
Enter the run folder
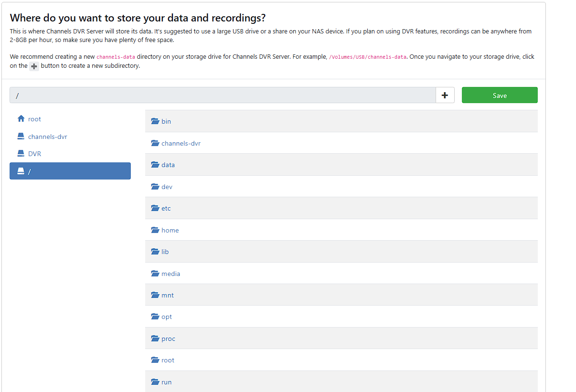coord(166,382)
